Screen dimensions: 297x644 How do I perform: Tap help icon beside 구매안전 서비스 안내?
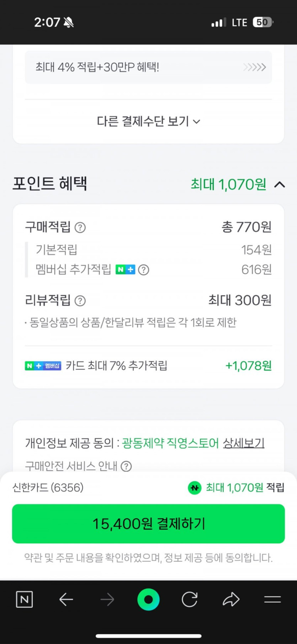[x=126, y=466]
